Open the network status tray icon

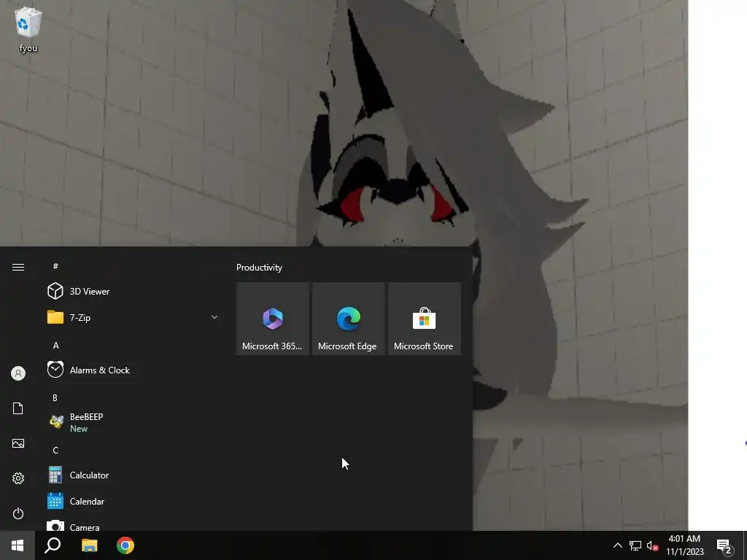coord(635,545)
